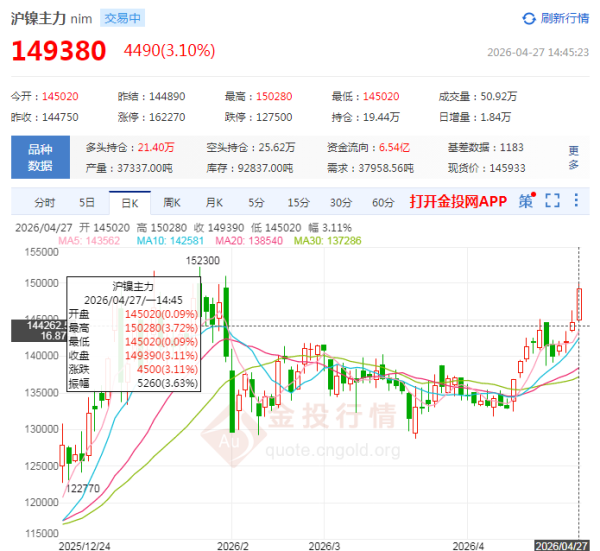This screenshot has height=551, width=600.
Task: Click the 2026/04/27 date marker on axis
Action: pos(561,546)
